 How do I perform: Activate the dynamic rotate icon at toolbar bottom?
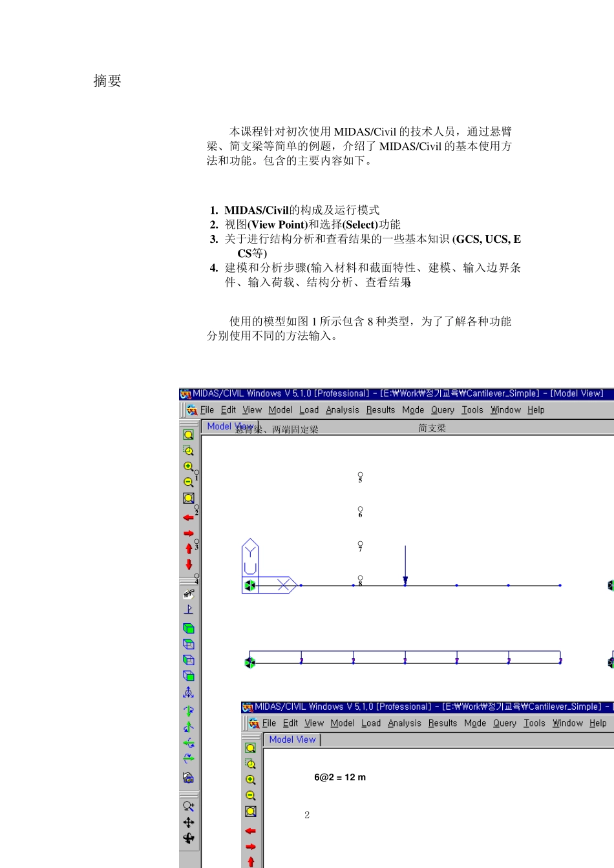point(188,838)
